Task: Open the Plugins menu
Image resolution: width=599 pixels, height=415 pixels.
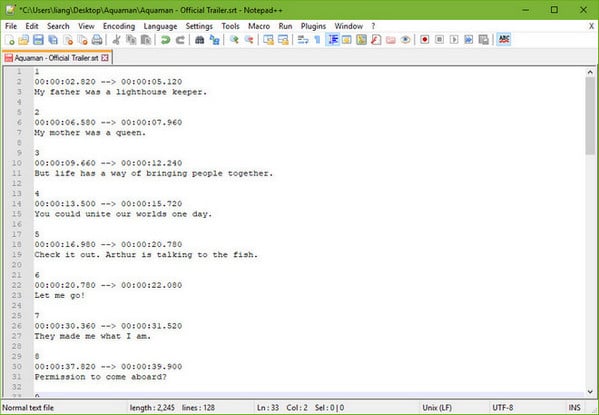Action: pos(313,26)
